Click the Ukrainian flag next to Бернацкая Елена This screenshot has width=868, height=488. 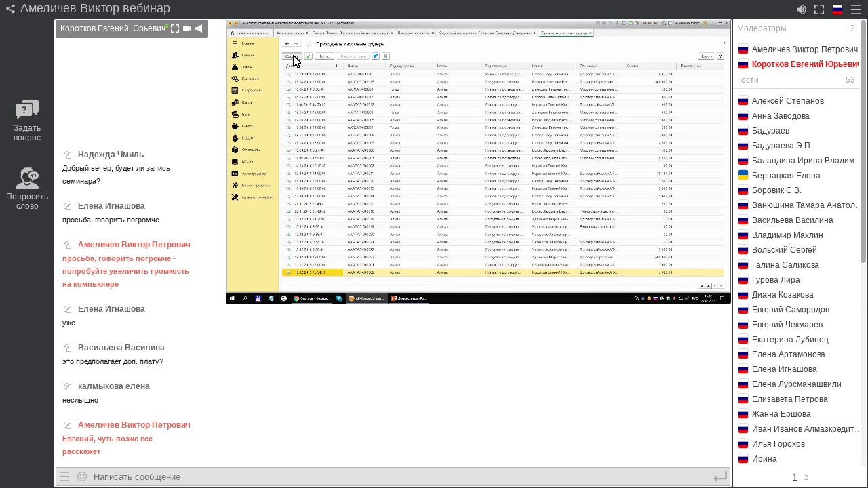(x=743, y=176)
